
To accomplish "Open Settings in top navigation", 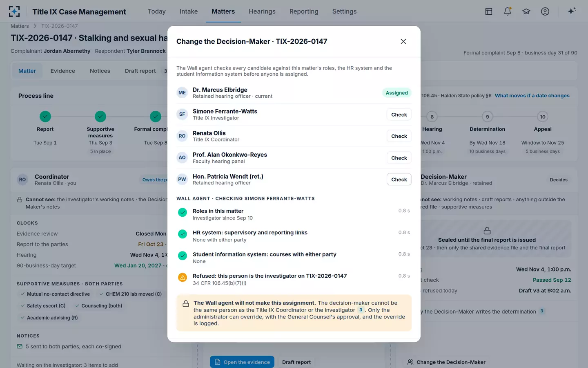I will pos(344,11).
